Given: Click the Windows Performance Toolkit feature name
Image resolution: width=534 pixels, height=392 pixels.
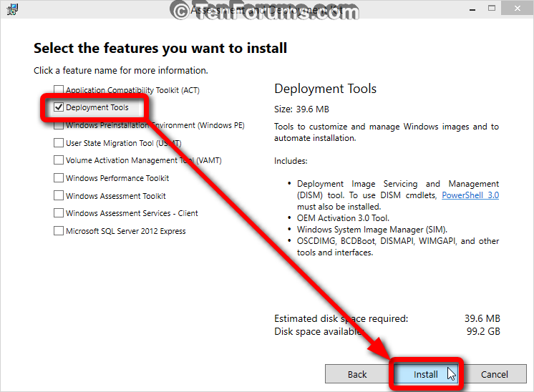Looking at the screenshot, I should pos(117,178).
